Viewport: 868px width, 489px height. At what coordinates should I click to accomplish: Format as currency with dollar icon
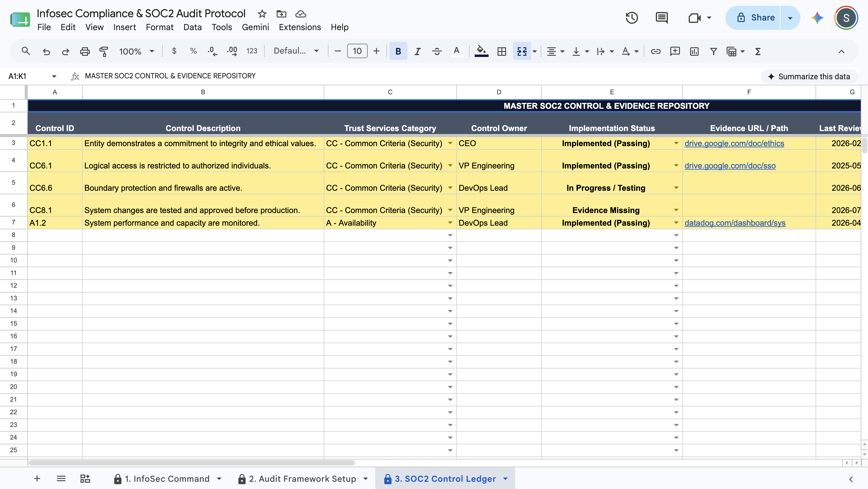pyautogui.click(x=174, y=51)
